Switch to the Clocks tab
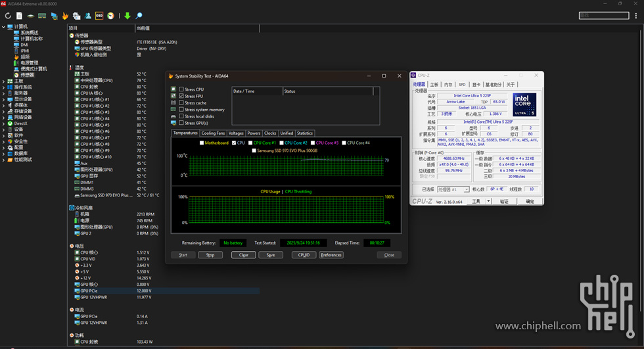The image size is (644, 349). [270, 133]
